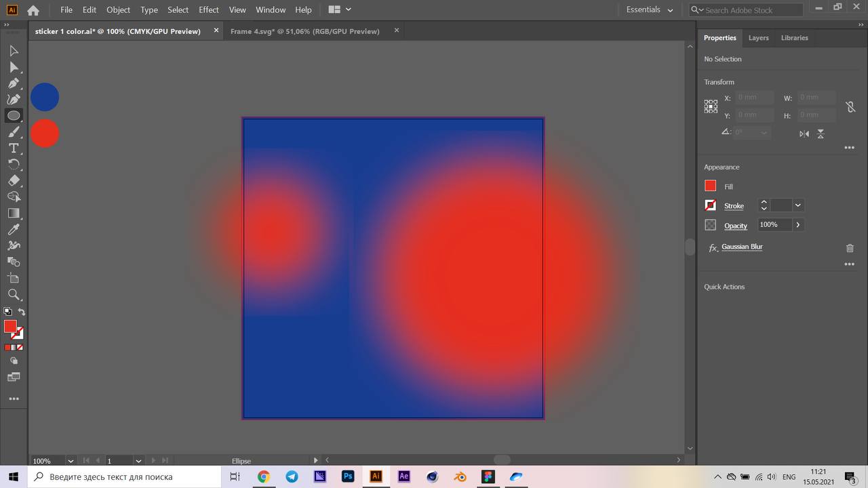Go to Illustrator Home screen
Image resolution: width=868 pixels, height=488 pixels.
(33, 10)
